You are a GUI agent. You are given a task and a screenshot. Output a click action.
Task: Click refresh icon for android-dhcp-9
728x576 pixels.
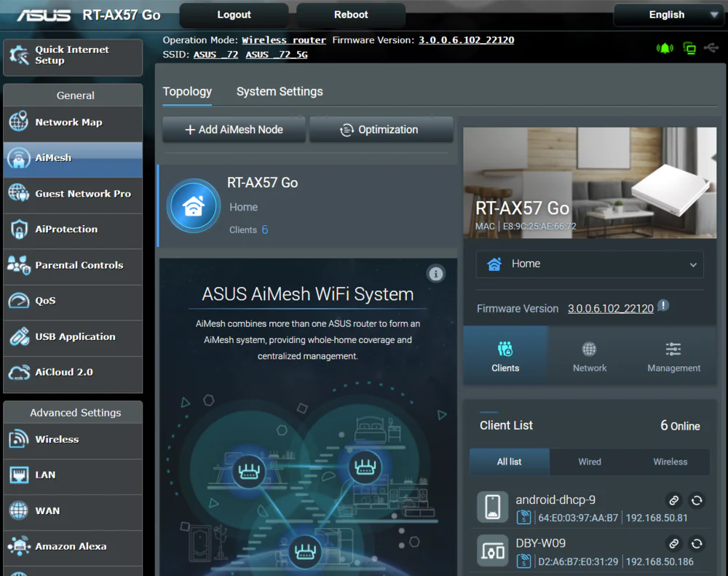tap(697, 500)
